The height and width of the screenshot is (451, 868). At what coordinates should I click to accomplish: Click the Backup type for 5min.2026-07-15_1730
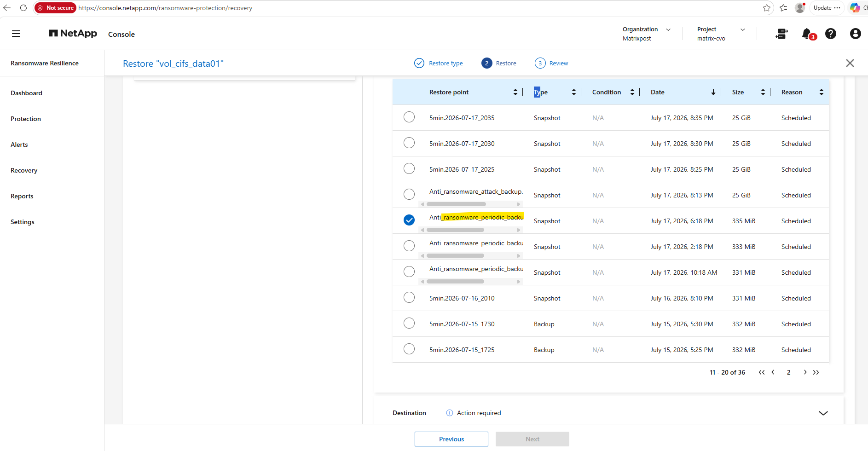pos(544,324)
